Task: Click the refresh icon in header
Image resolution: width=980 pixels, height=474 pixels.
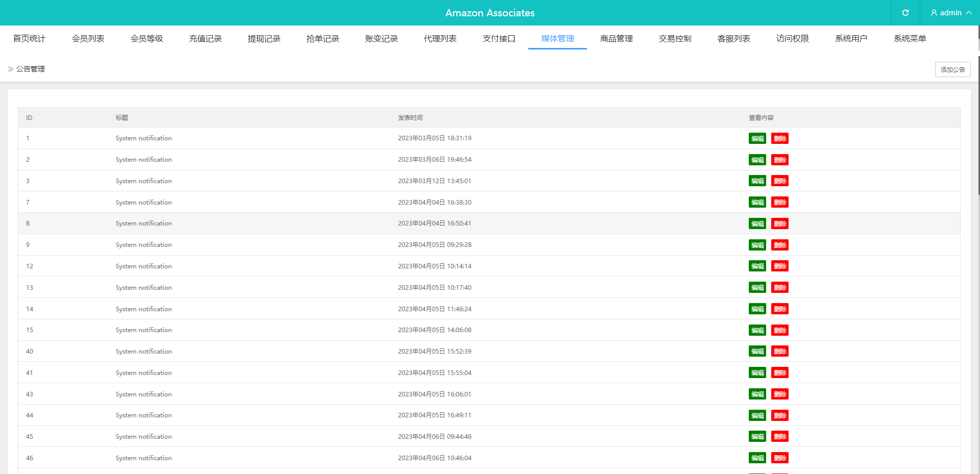Action: point(905,13)
